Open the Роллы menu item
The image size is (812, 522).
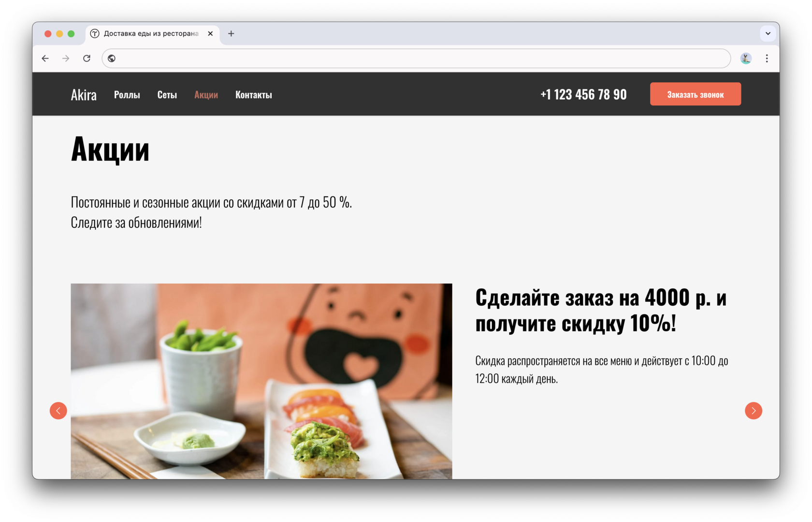pyautogui.click(x=127, y=95)
